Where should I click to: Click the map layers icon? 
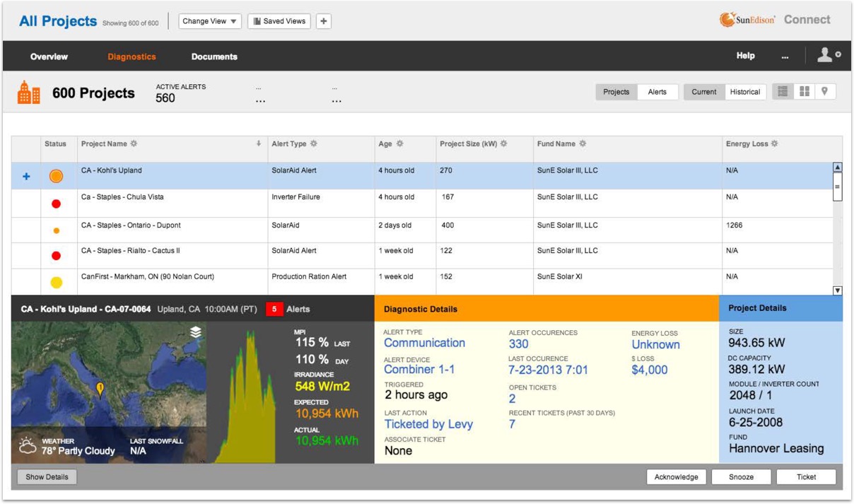[196, 332]
